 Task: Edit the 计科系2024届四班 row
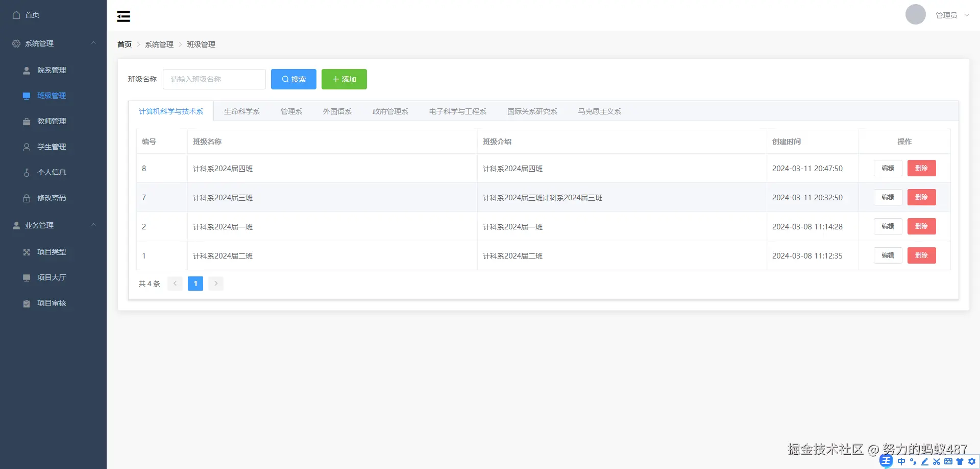tap(888, 168)
